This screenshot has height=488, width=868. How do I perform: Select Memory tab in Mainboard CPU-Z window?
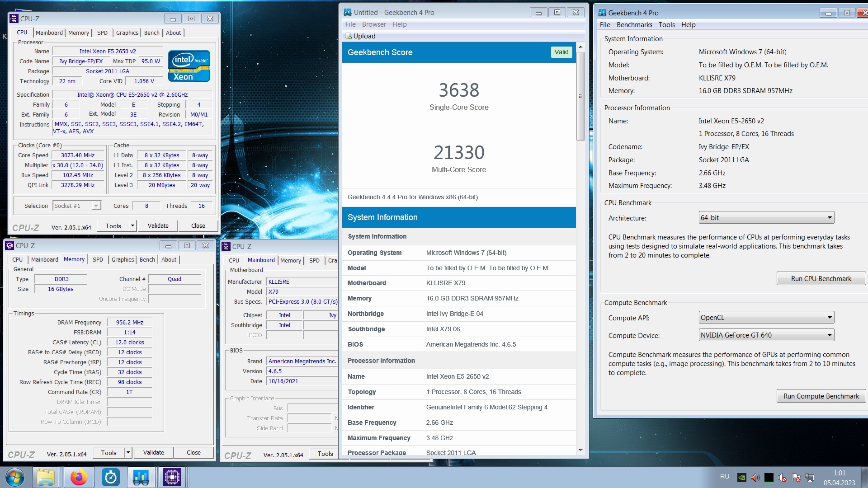point(291,260)
